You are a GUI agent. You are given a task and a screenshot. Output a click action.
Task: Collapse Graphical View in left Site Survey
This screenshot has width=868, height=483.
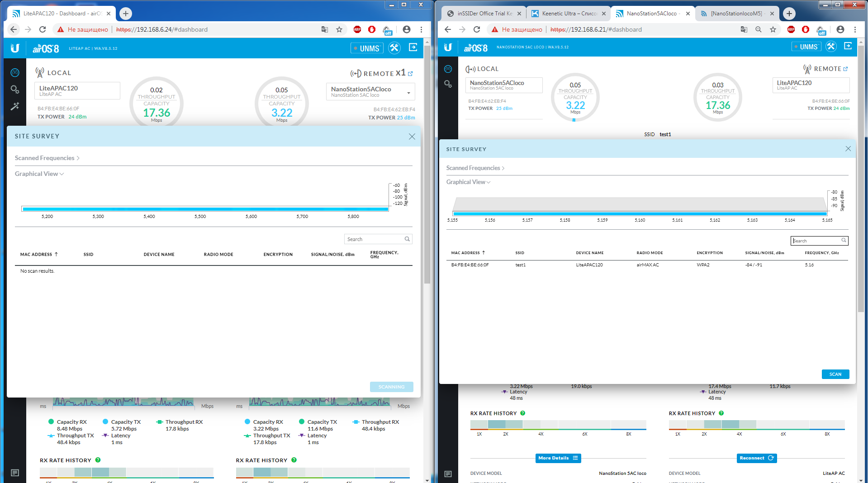pyautogui.click(x=39, y=174)
